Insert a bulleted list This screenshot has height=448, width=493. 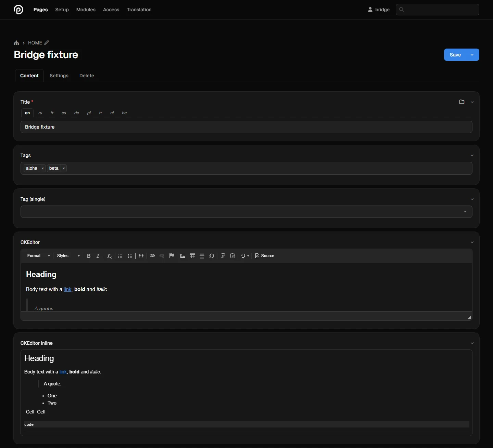[130, 256]
